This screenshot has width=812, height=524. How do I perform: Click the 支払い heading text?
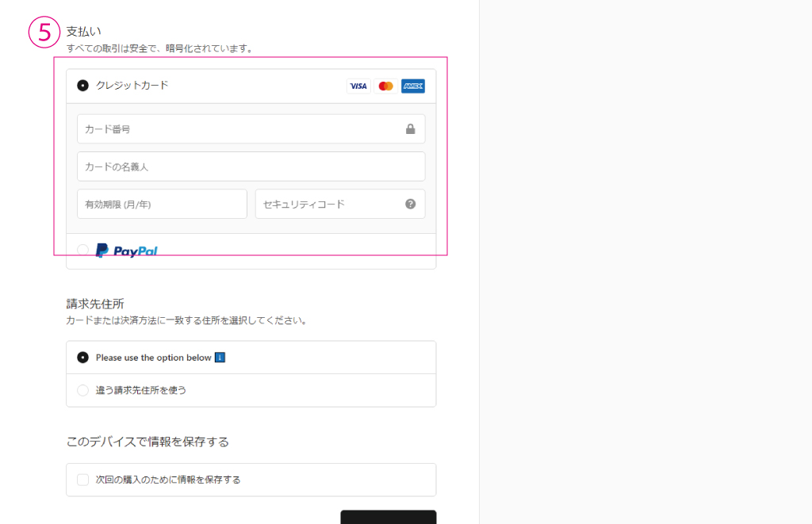coord(83,32)
